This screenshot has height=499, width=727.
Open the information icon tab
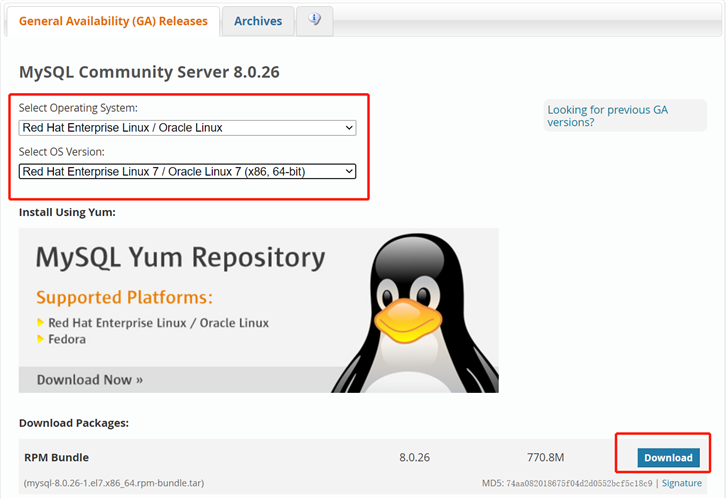[314, 20]
